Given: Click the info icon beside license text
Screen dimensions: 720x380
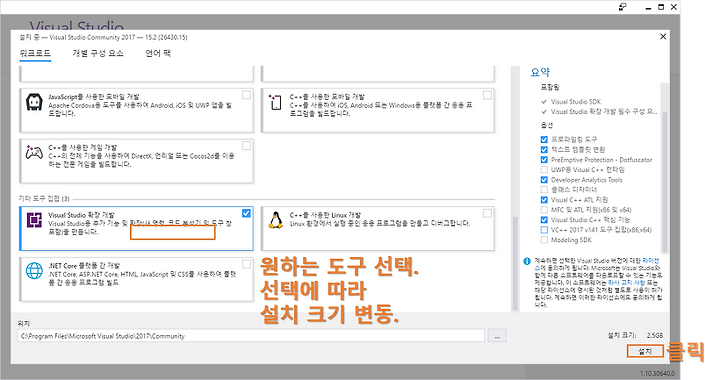Looking at the screenshot, I should pos(527,261).
